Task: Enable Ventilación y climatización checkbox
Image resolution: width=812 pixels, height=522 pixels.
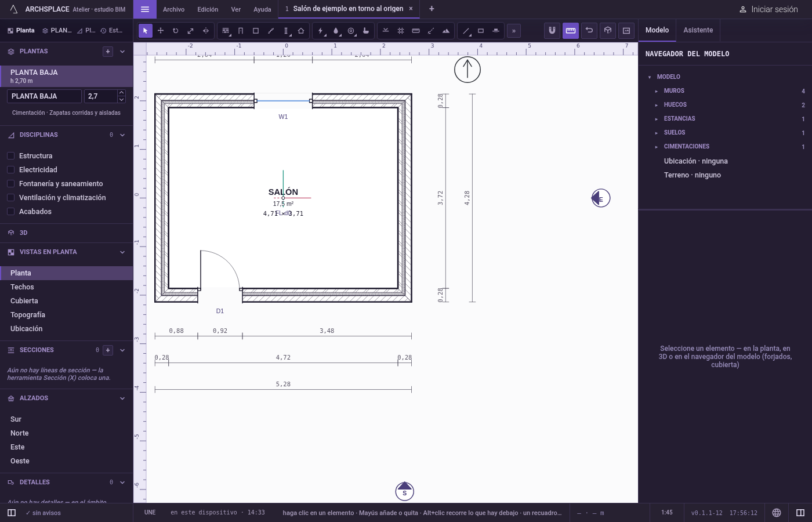Action: (10, 198)
